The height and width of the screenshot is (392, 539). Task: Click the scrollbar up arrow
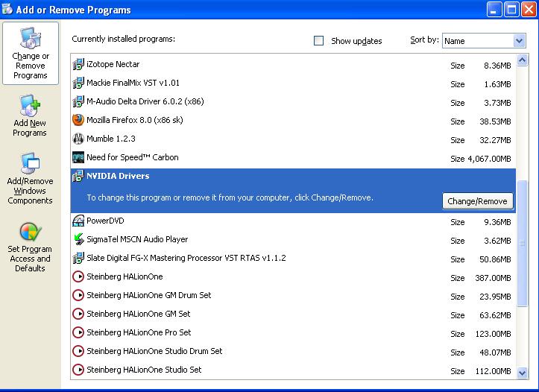coord(522,61)
